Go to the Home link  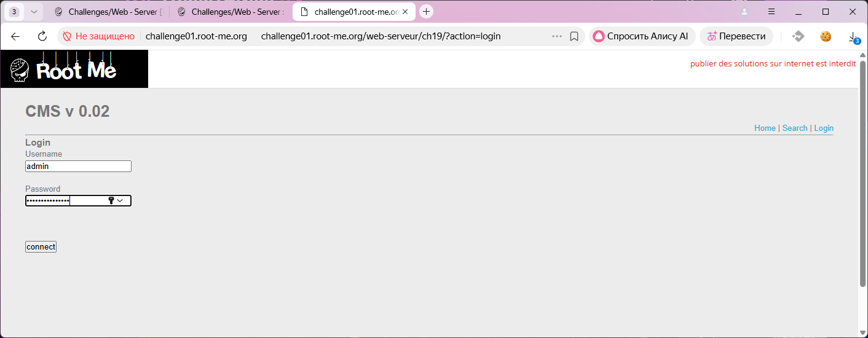pos(765,128)
